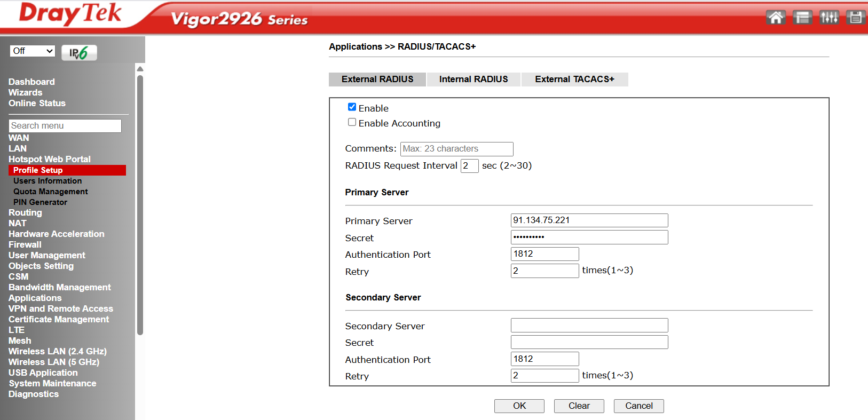Expand Bandwidth Management menu
The image size is (868, 420).
[60, 287]
